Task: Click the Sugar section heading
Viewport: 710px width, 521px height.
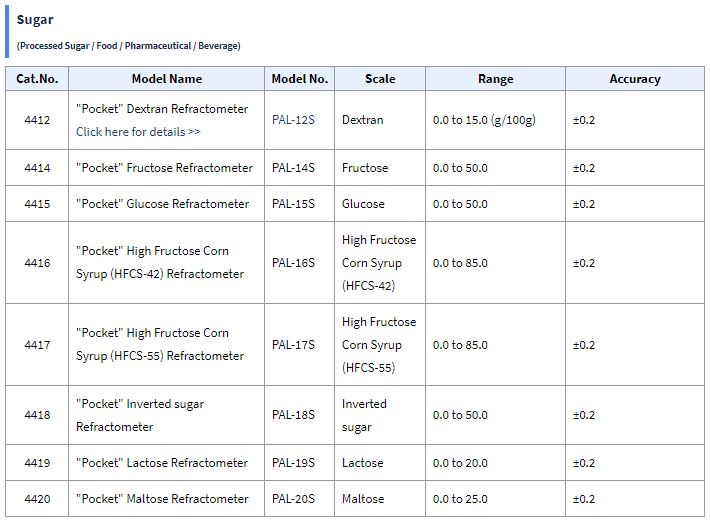Action: pos(35,20)
